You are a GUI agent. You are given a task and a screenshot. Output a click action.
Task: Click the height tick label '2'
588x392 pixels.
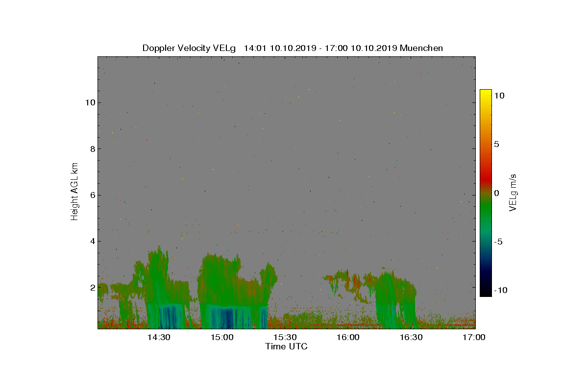coord(92,287)
